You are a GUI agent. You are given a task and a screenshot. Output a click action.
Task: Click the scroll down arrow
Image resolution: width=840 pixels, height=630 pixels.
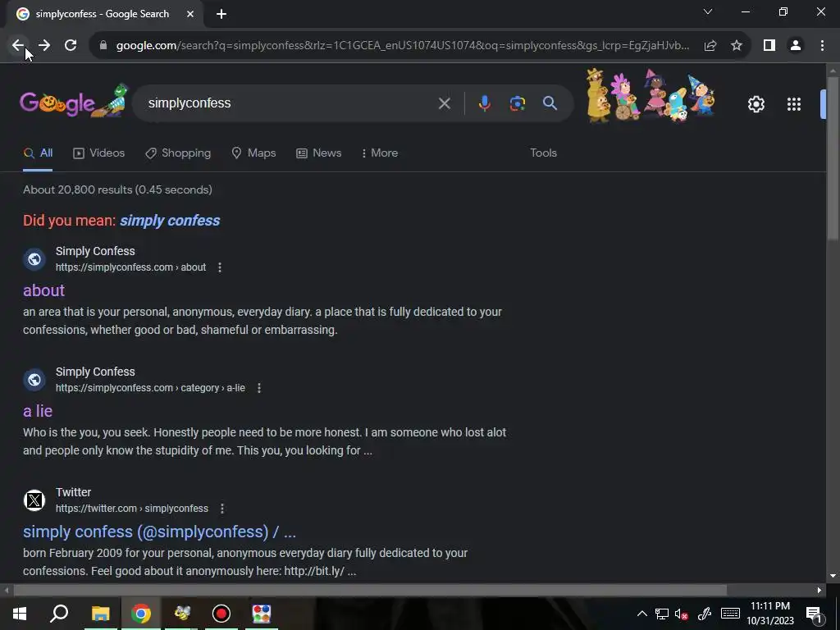833,576
